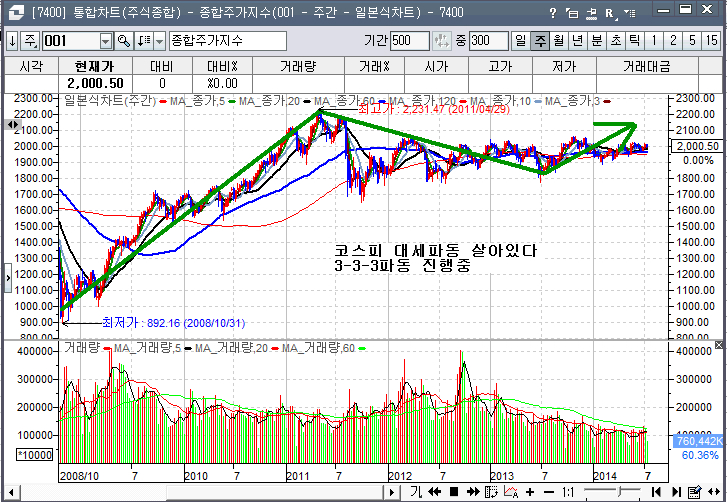Choose the 2 interval button

673,41
